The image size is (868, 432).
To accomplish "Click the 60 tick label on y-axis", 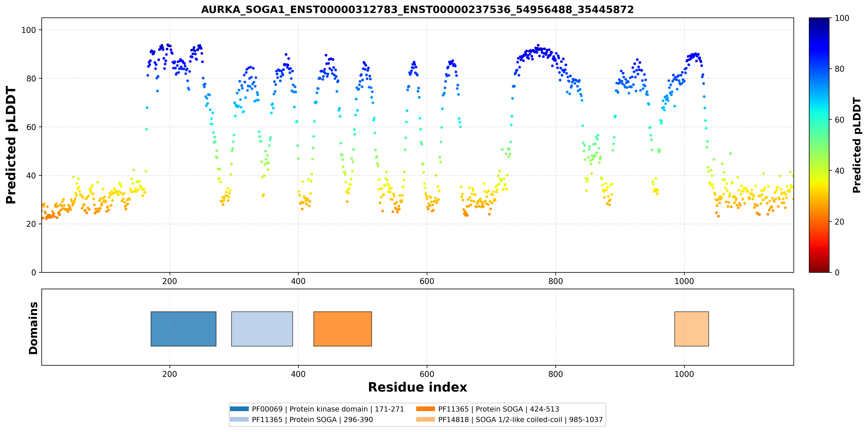I will click(31, 127).
